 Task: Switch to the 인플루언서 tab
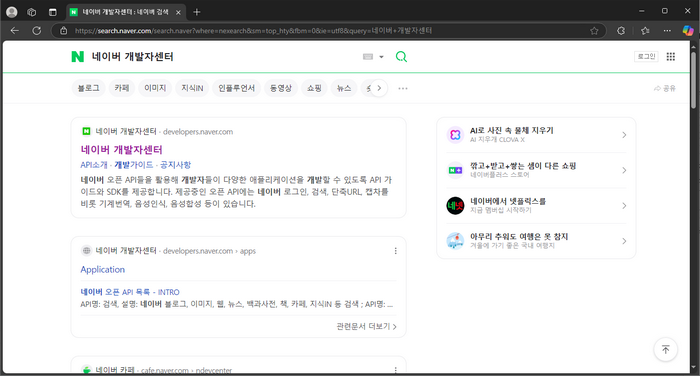[x=236, y=88]
